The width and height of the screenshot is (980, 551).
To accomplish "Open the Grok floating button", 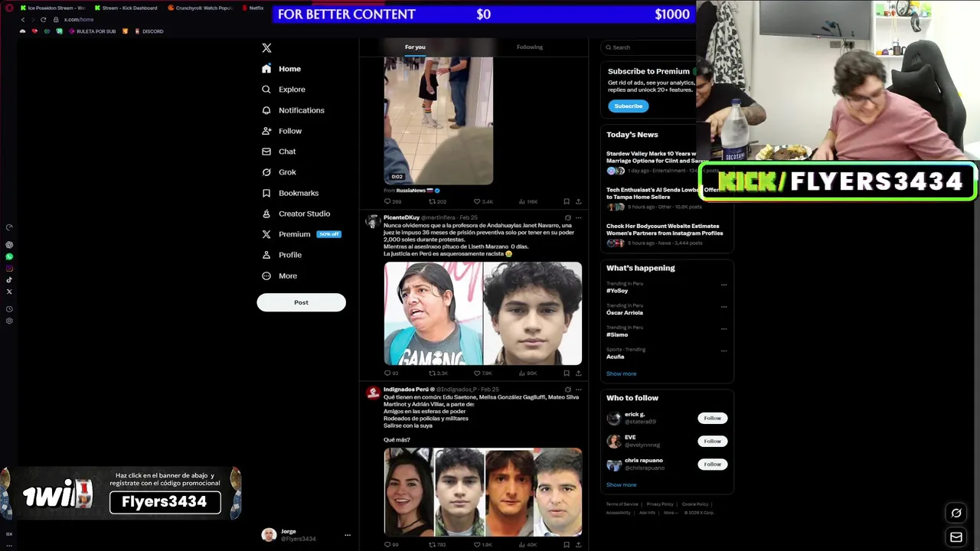I will tap(956, 513).
